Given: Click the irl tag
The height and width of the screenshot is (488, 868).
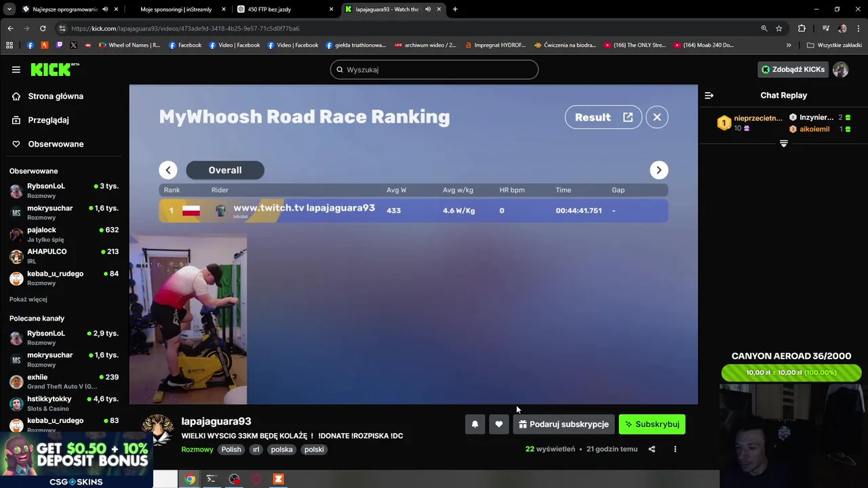Looking at the screenshot, I should pos(256,449).
